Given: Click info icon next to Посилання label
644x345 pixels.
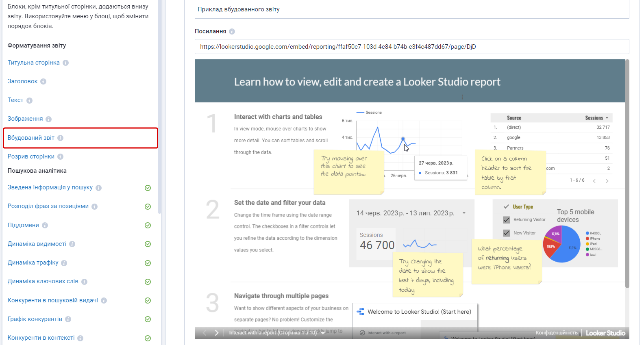Looking at the screenshot, I should tap(232, 32).
